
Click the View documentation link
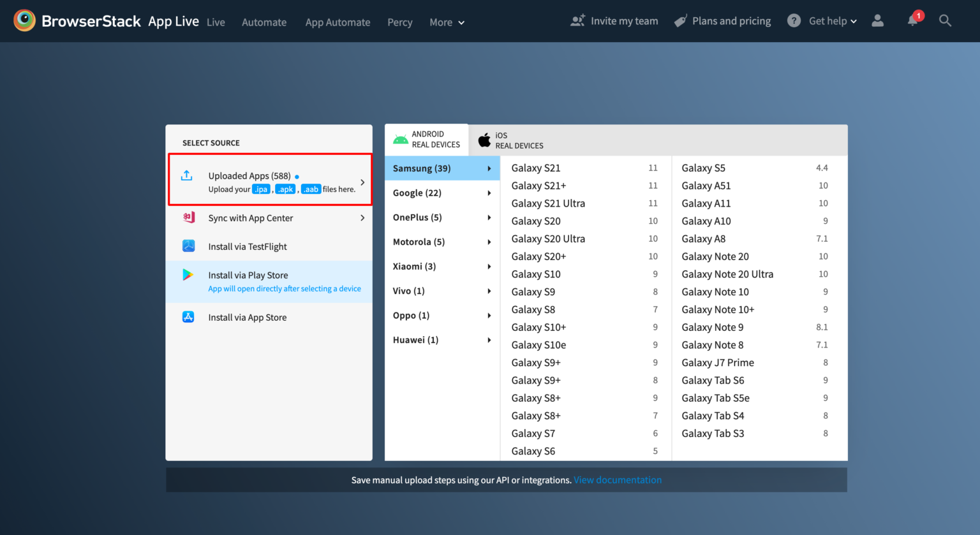click(x=617, y=480)
